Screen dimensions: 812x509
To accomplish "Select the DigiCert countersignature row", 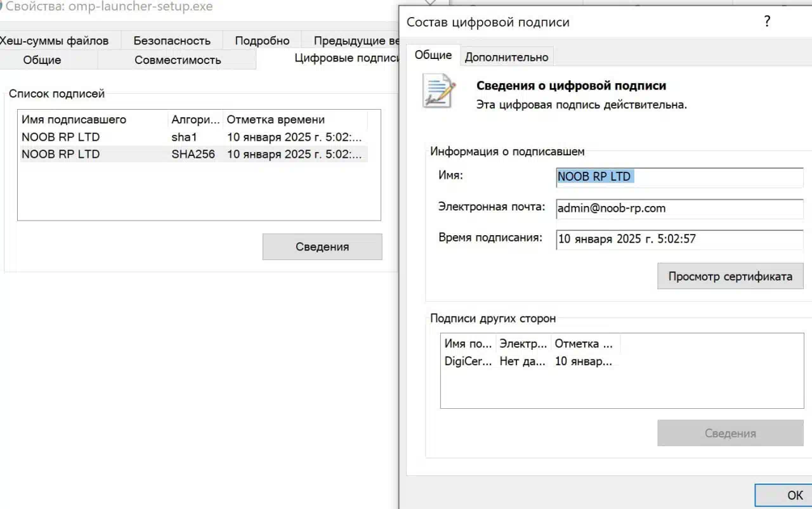I will point(530,361).
